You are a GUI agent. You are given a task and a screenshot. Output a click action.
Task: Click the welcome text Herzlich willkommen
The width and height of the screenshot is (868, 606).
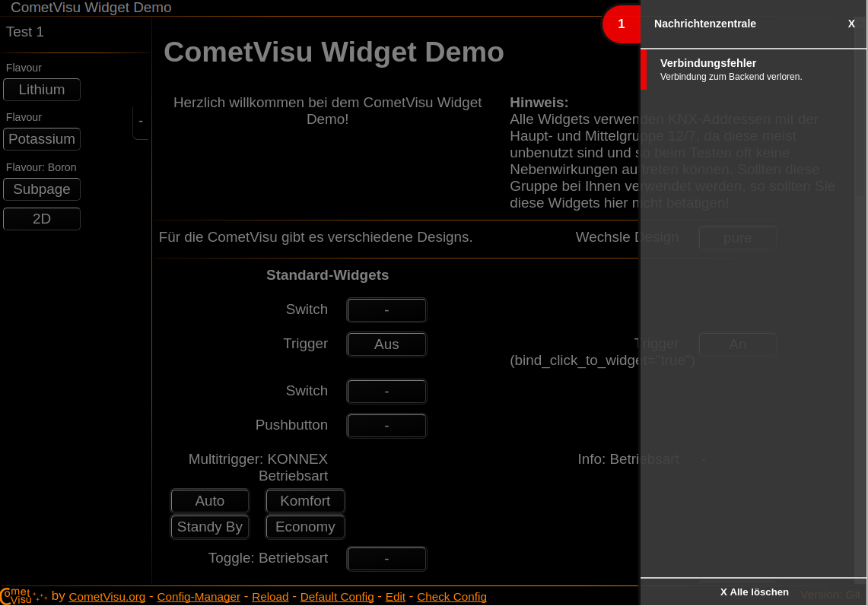pyautogui.click(x=327, y=111)
